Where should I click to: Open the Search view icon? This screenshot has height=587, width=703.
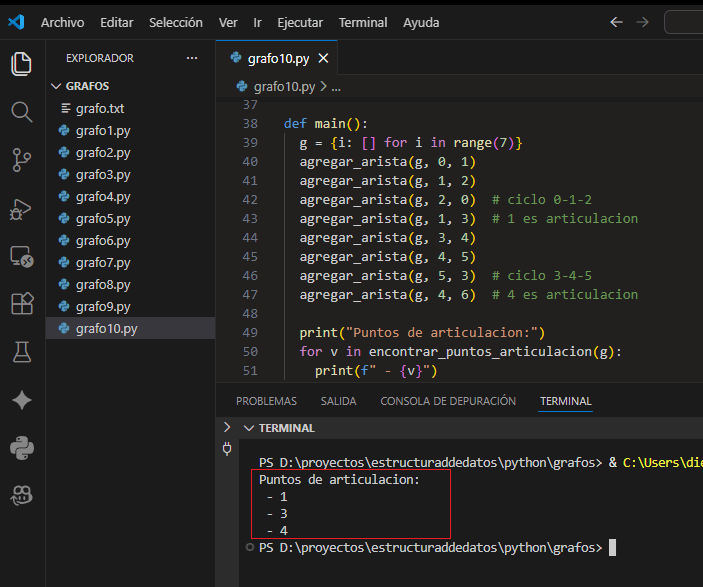pyautogui.click(x=21, y=111)
